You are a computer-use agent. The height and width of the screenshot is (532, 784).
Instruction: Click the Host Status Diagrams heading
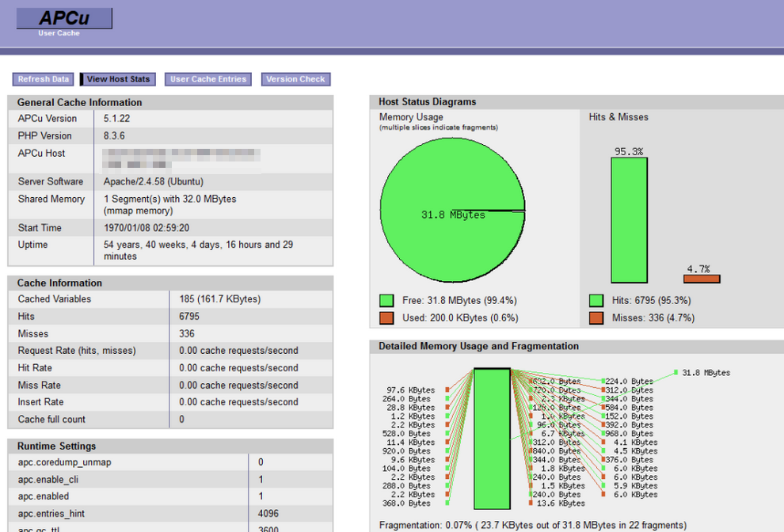427,102
